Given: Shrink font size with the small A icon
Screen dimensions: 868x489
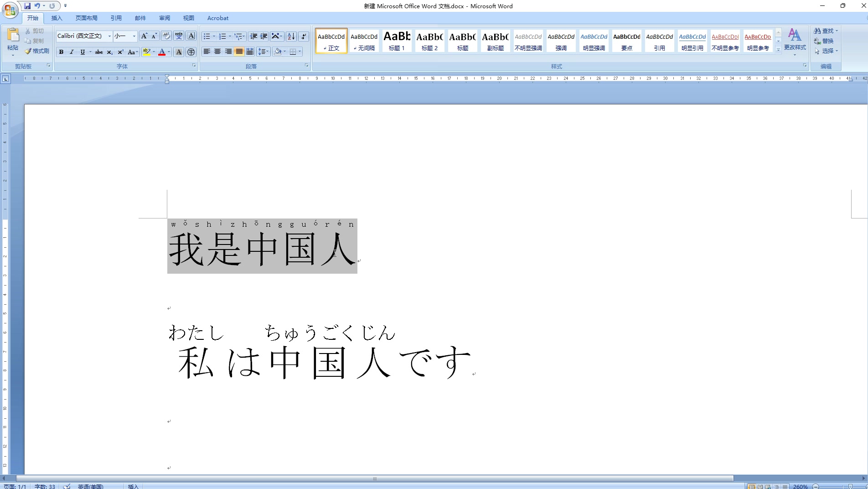Looking at the screenshot, I should click(154, 36).
